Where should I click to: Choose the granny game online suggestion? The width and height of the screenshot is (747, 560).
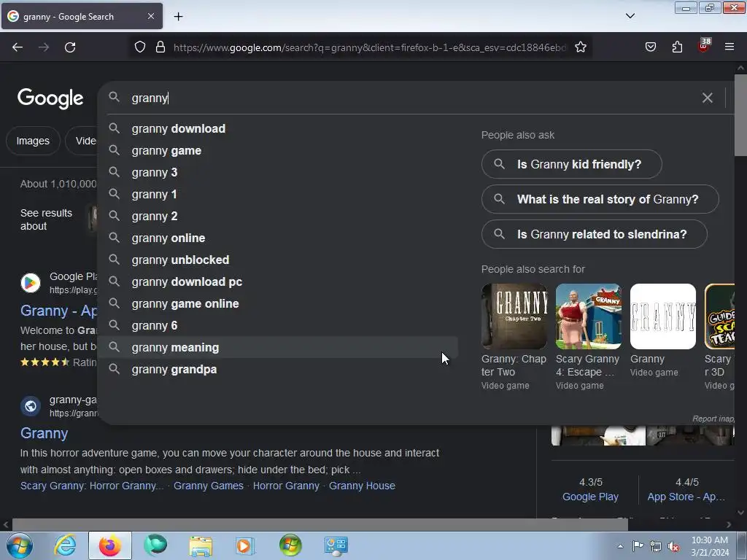pyautogui.click(x=278, y=304)
